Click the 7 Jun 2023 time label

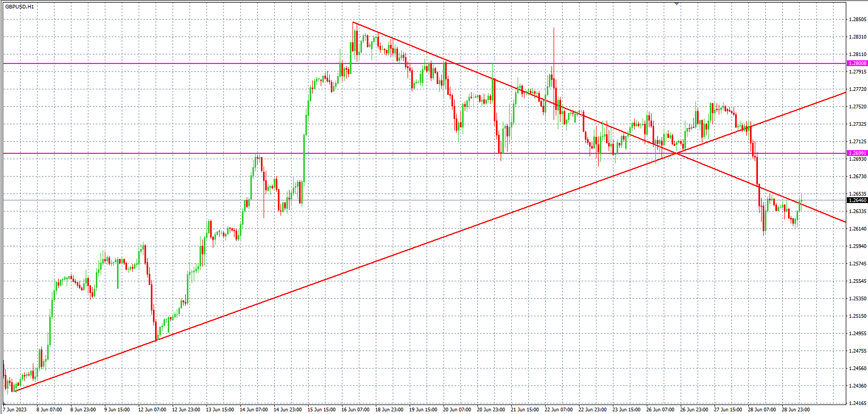click(x=15, y=409)
